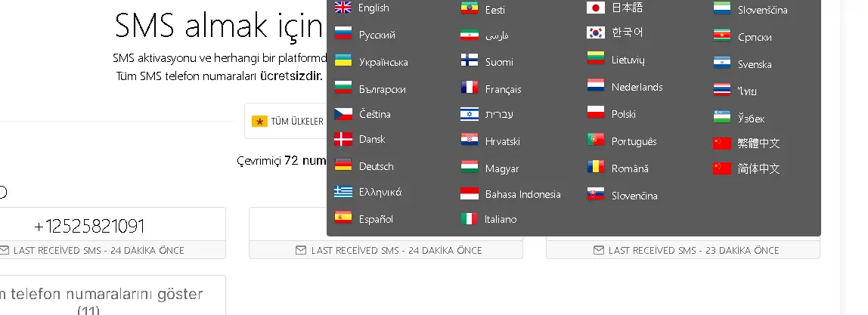Click the Japanese flag icon

[x=596, y=8]
